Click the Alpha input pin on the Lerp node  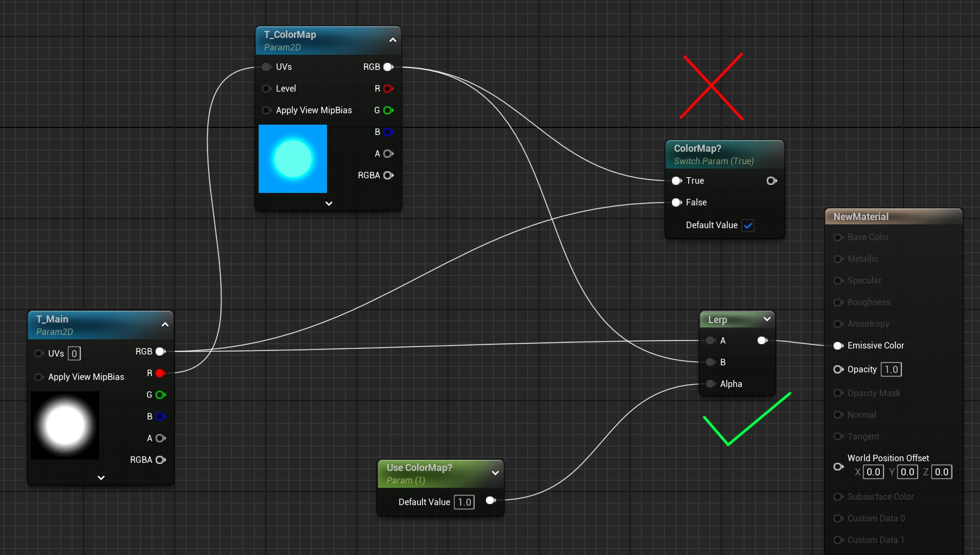pyautogui.click(x=711, y=384)
